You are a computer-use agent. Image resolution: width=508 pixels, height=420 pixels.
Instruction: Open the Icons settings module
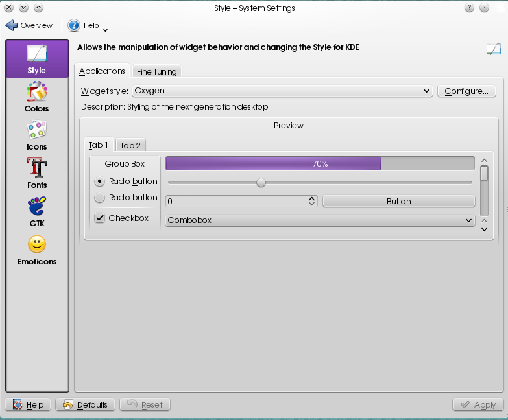pos(37,135)
